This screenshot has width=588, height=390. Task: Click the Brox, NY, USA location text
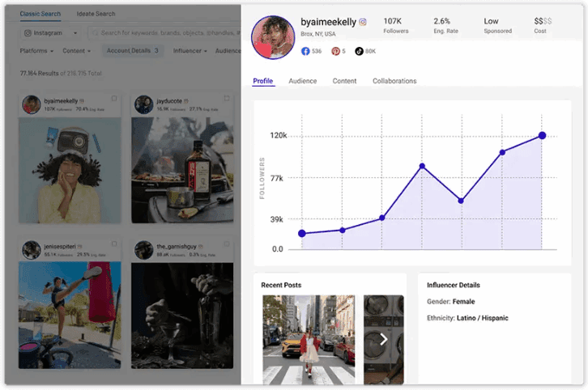(x=318, y=34)
